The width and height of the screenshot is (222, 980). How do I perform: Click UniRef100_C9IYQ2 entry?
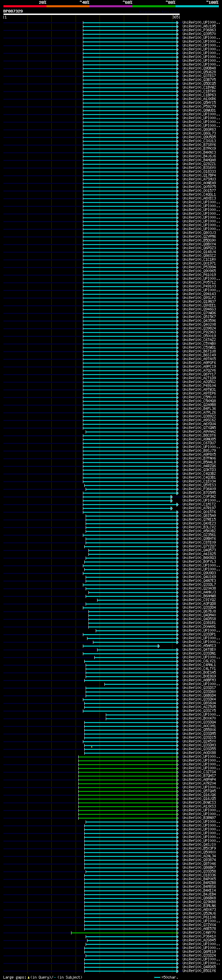[x=199, y=600]
